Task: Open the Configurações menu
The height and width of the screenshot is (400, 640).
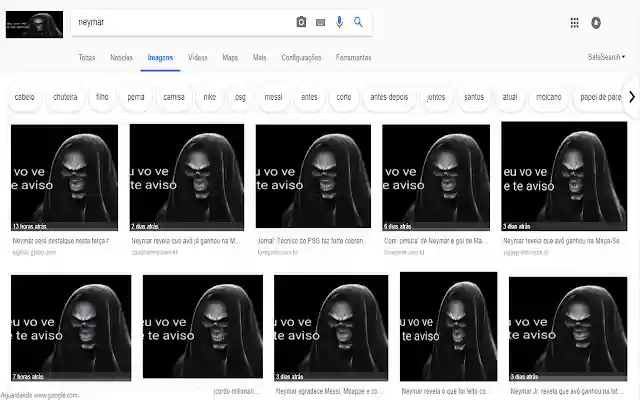Action: coord(301,58)
